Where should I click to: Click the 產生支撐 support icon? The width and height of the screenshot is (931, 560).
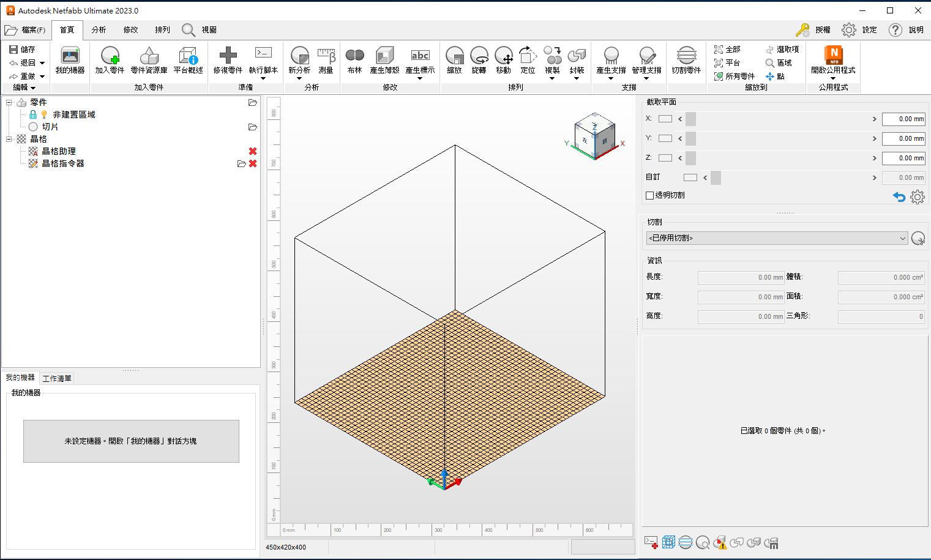point(611,60)
